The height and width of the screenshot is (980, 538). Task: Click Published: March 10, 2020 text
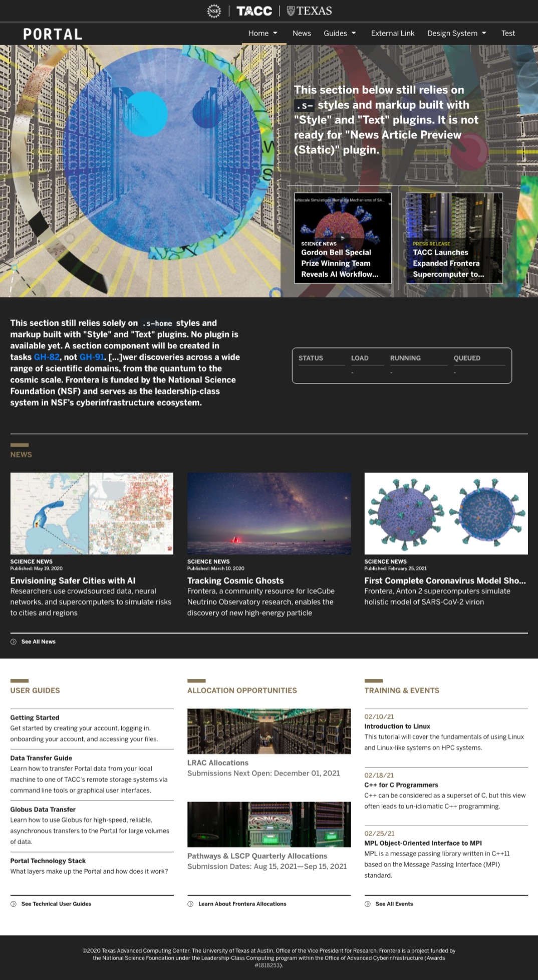click(x=216, y=568)
